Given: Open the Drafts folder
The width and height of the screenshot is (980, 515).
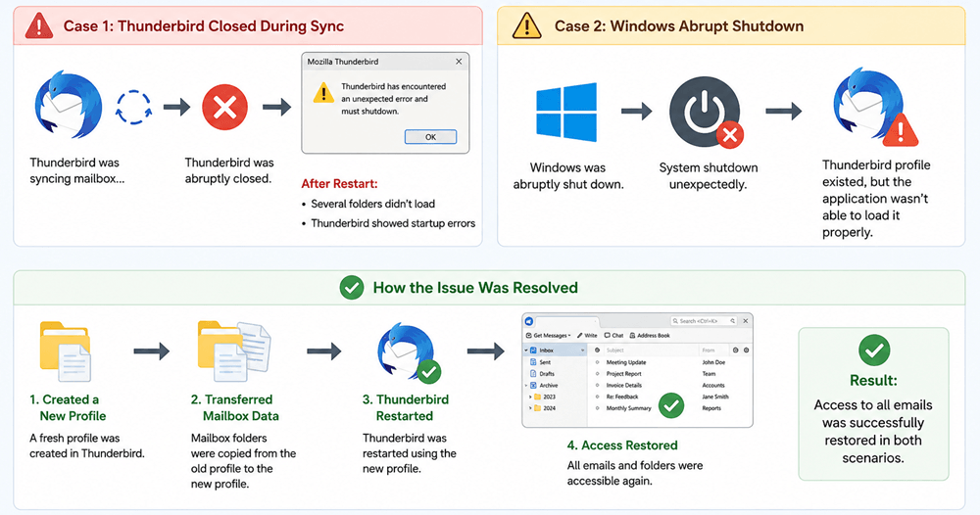Looking at the screenshot, I should [547, 373].
